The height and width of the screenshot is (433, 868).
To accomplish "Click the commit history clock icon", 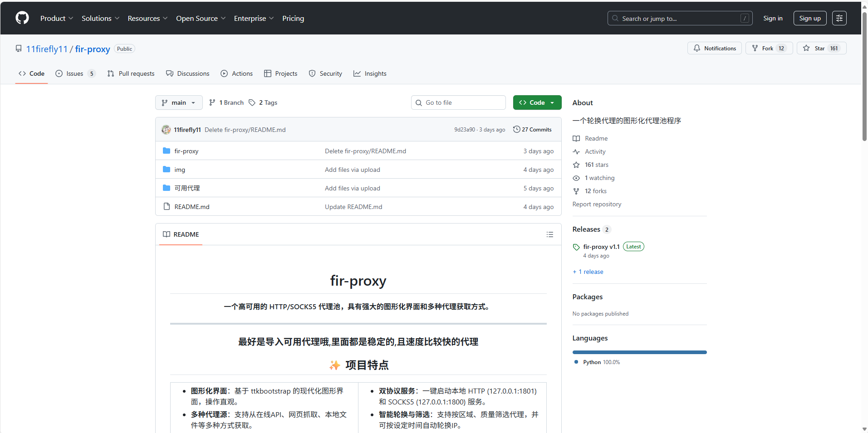I will tap(516, 129).
